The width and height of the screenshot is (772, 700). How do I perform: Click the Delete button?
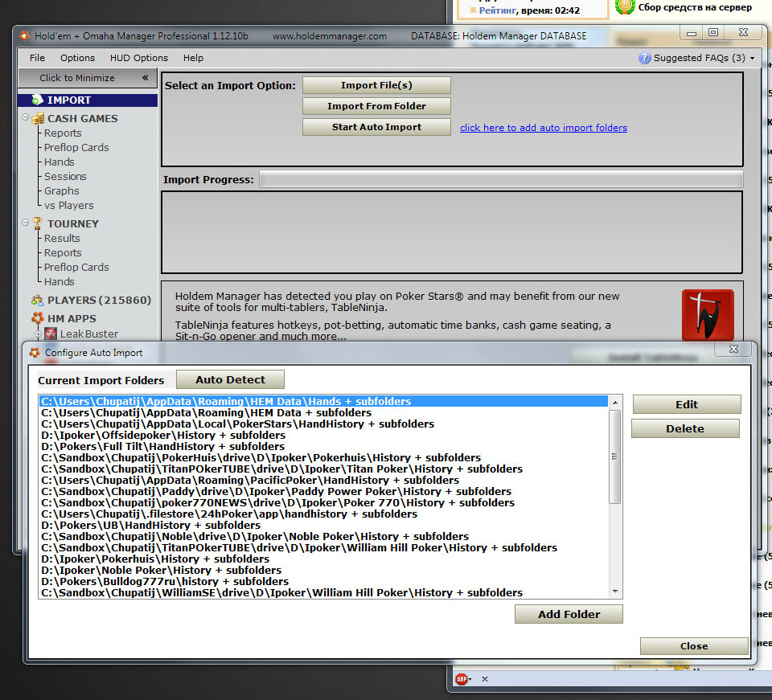(x=685, y=428)
